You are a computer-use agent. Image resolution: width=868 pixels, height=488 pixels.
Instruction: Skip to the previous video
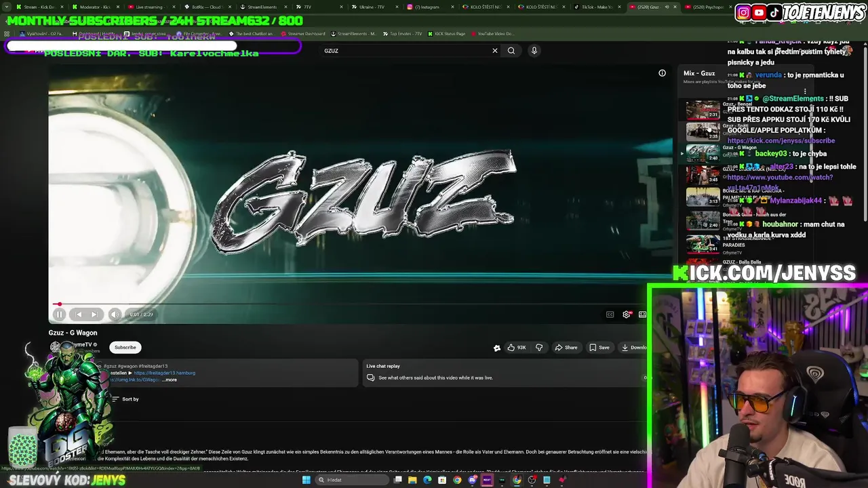tap(79, 314)
